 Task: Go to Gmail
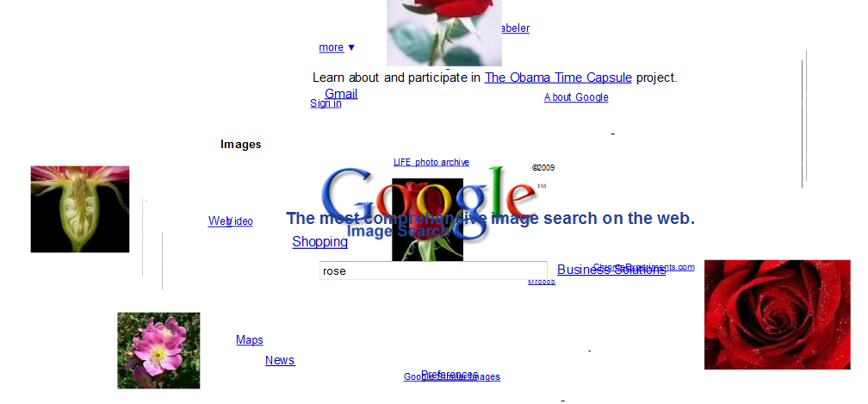tap(341, 93)
